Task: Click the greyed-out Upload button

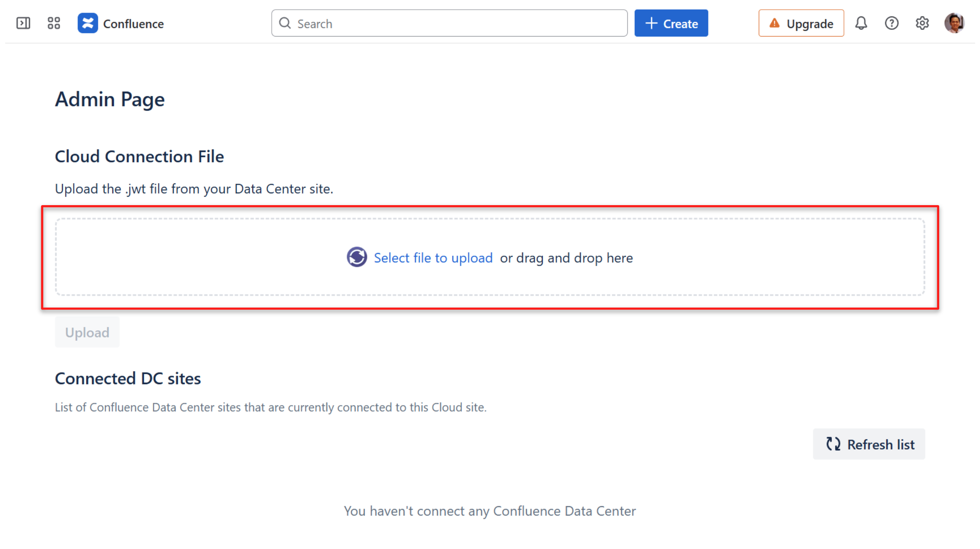Action: 87,332
